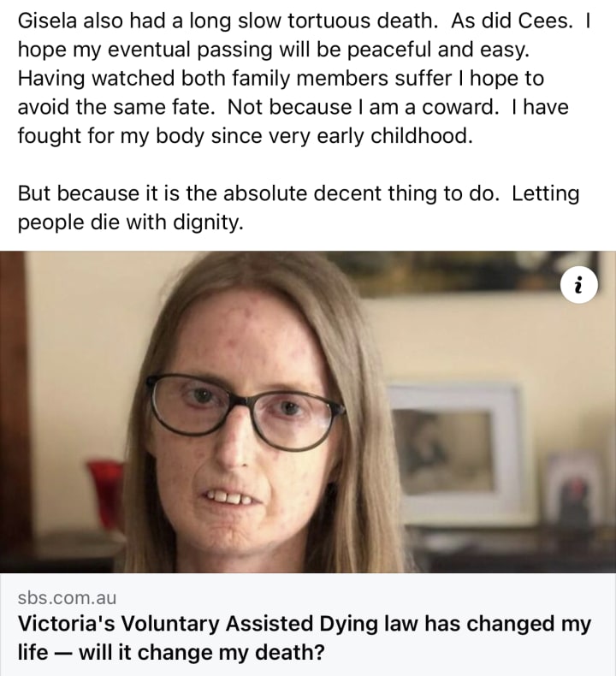Tap the word 'Letting' in the post

click(545, 193)
